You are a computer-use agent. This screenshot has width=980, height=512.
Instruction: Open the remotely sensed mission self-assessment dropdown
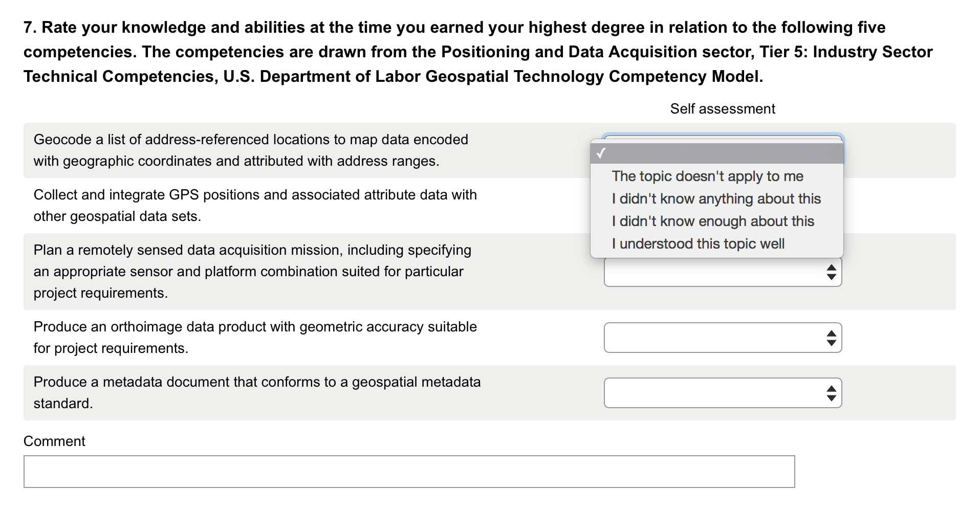[723, 272]
